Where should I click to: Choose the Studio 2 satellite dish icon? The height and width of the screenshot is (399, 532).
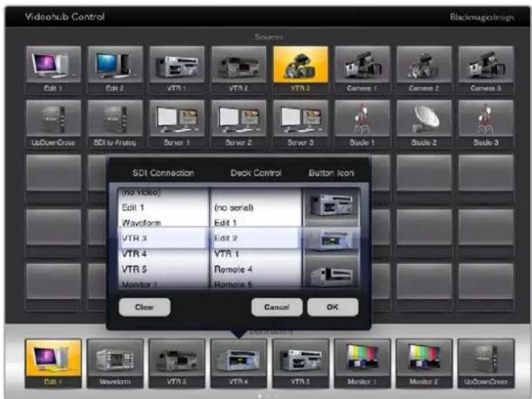pos(424,118)
